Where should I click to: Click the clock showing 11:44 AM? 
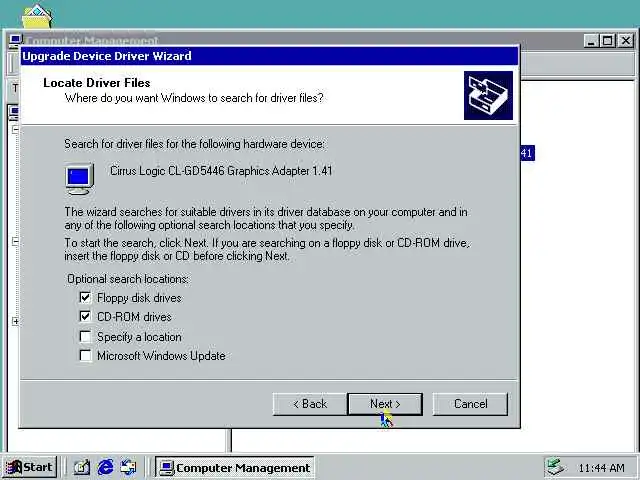(601, 468)
